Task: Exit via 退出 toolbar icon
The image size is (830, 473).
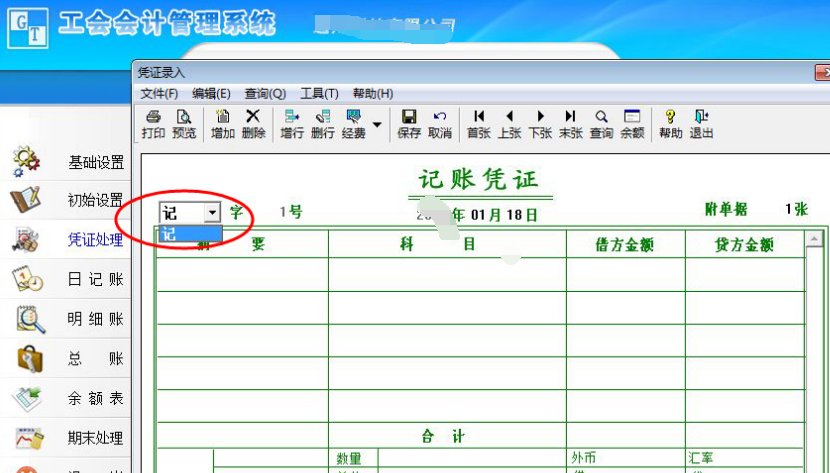Action: [701, 124]
